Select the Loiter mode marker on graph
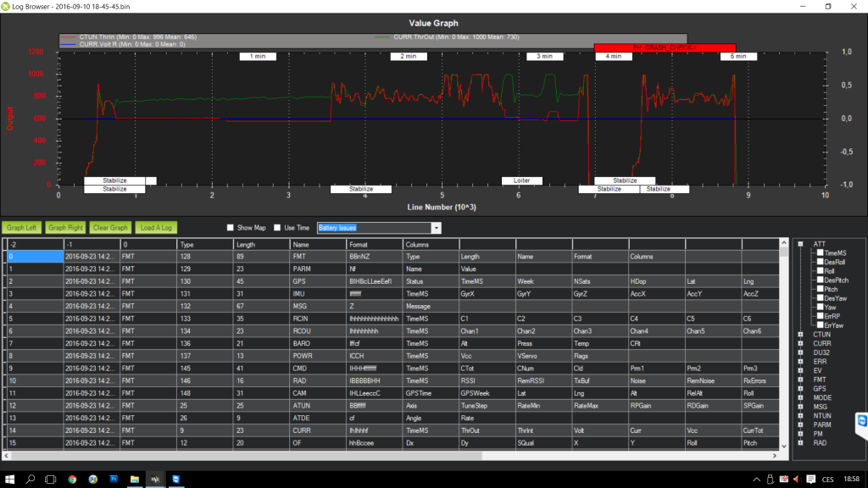Screen dimensions: 868x488 [522, 180]
